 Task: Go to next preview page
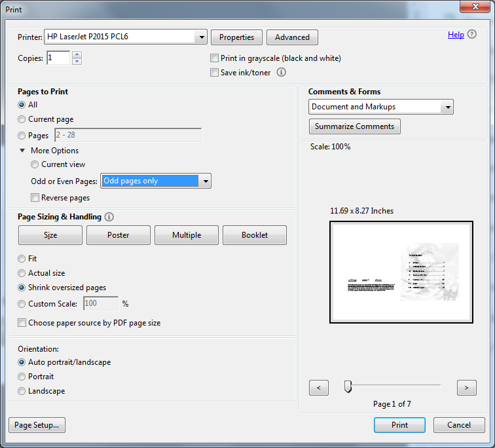(467, 388)
